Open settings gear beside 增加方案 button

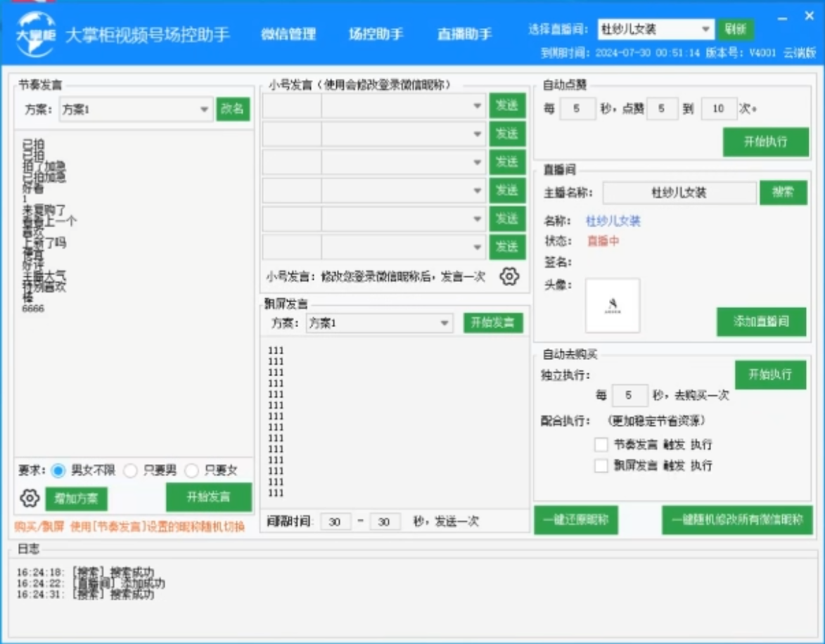point(30,498)
